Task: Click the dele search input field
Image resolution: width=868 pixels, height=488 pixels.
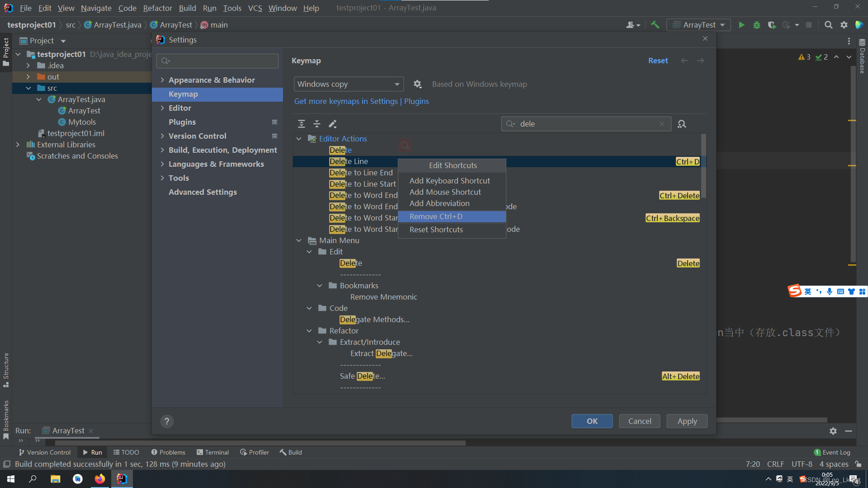Action: (x=585, y=123)
